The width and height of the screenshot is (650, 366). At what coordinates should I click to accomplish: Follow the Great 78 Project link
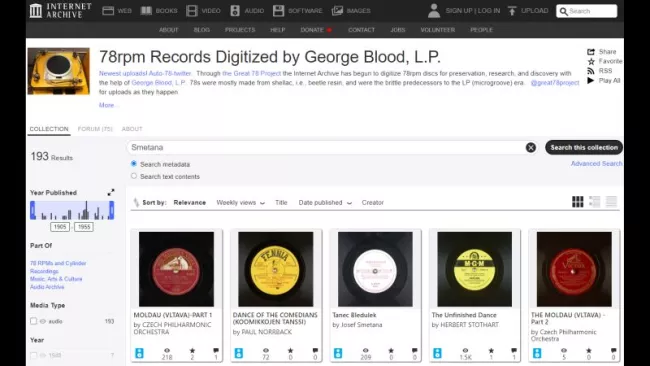[x=252, y=73]
